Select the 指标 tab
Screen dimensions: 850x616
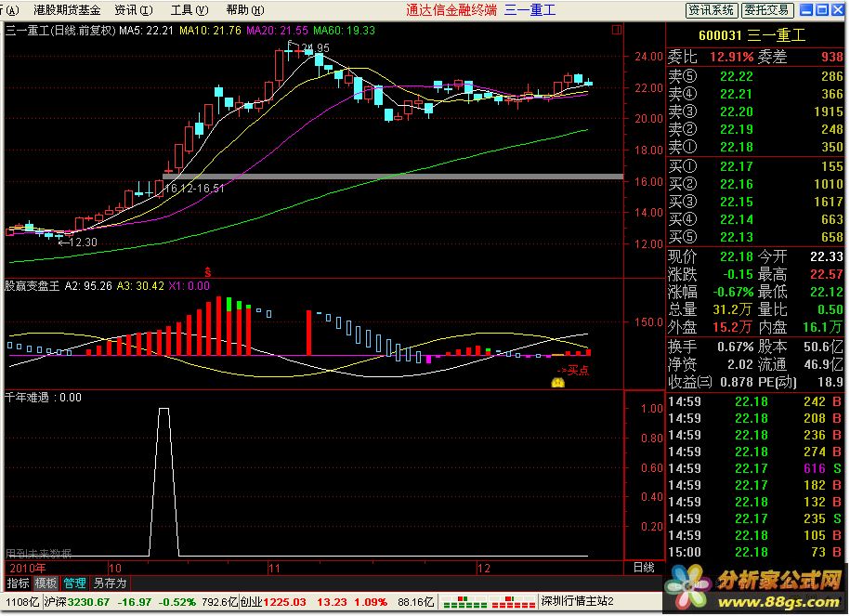click(x=18, y=583)
